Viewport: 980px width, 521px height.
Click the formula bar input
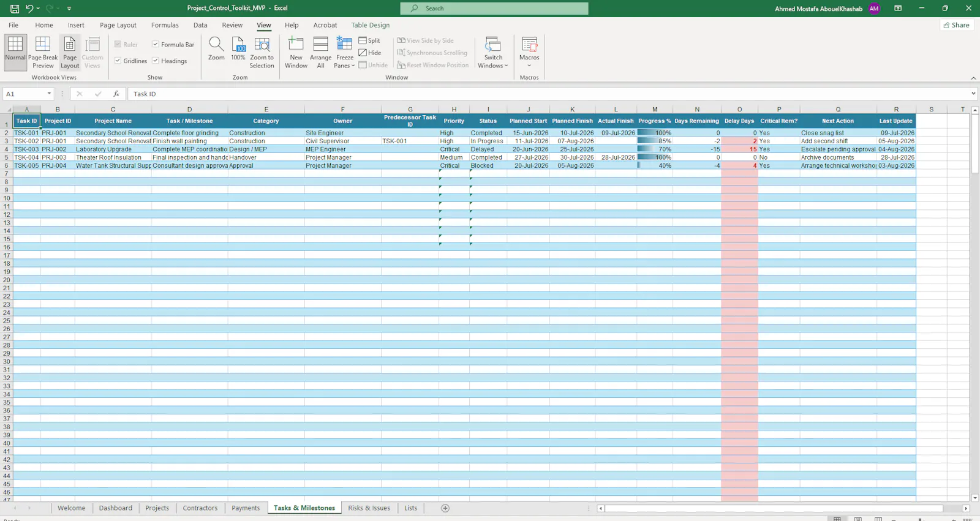tap(548, 94)
